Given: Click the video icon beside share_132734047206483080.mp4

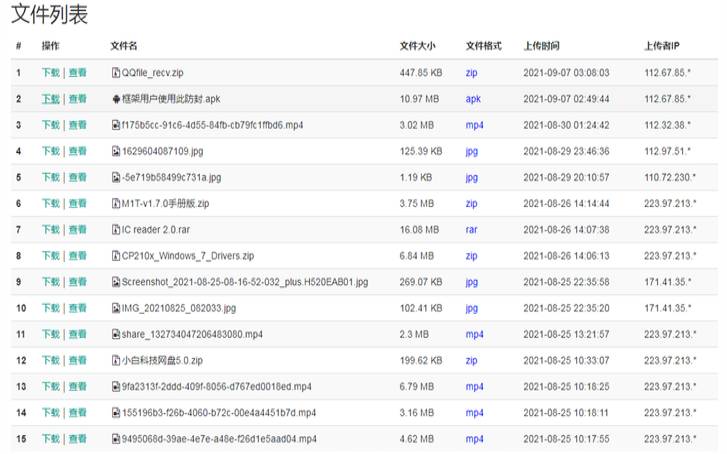Looking at the screenshot, I should click(116, 334).
